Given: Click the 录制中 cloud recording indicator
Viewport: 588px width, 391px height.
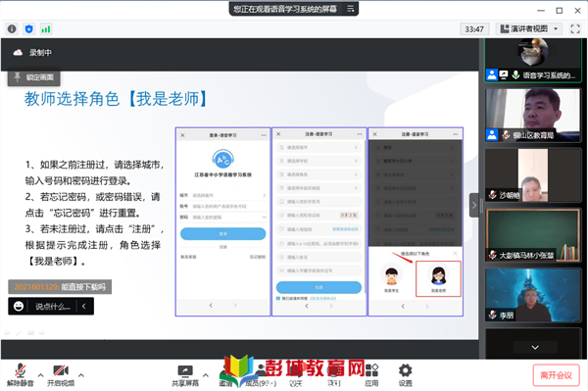Looking at the screenshot, I should point(32,53).
